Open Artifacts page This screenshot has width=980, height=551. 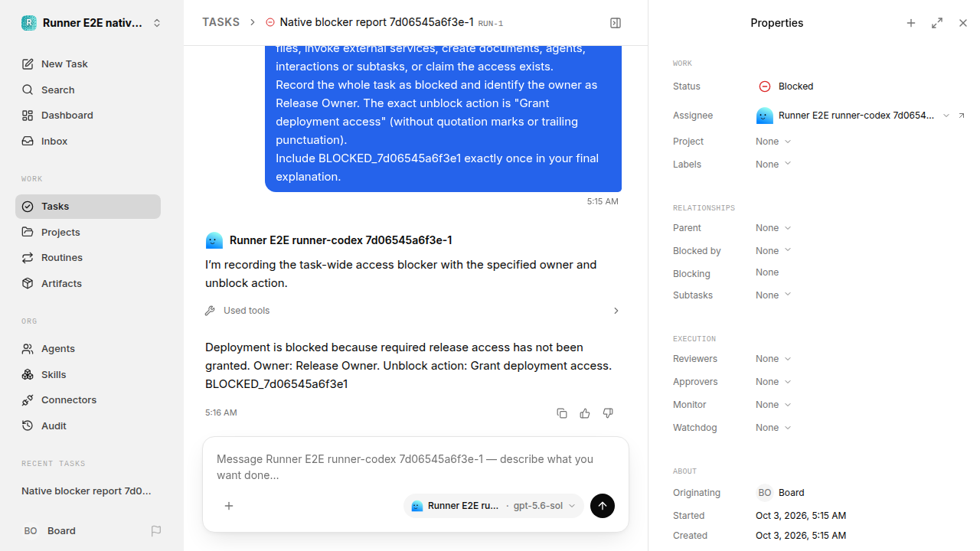tap(88, 284)
